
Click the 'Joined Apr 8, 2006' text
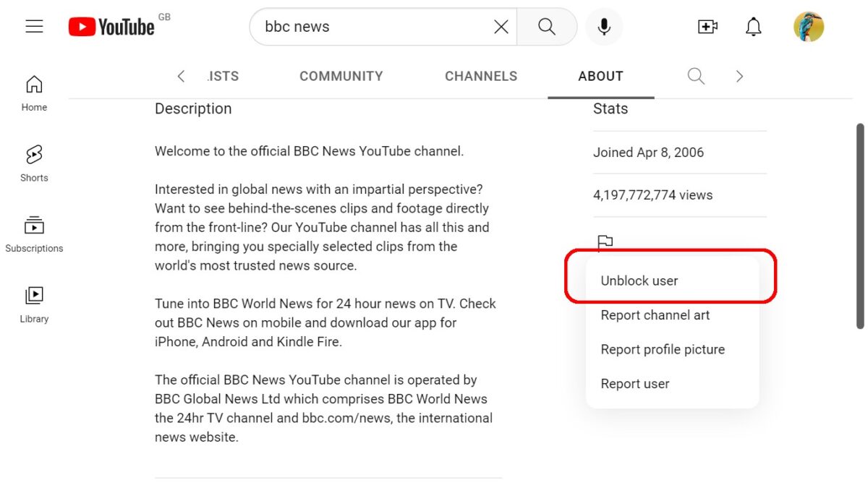pos(649,153)
